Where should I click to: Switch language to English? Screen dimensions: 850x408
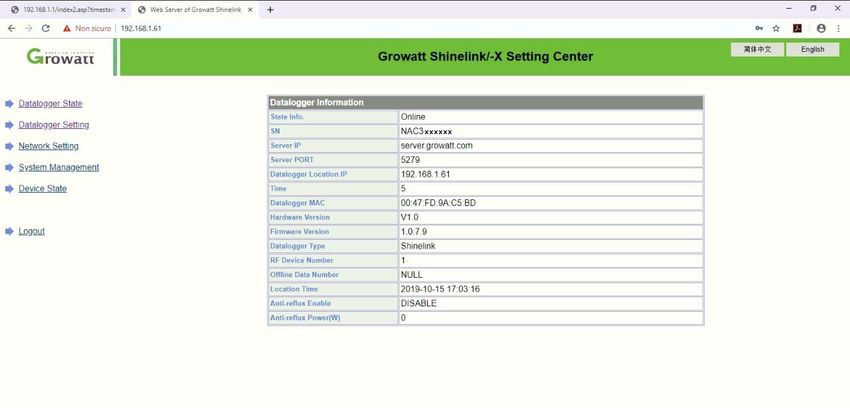tap(812, 49)
